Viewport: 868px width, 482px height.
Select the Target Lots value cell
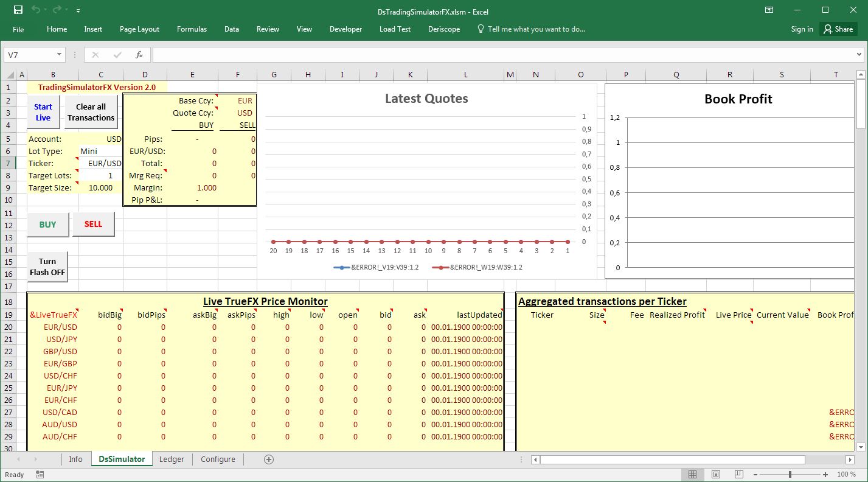coord(100,175)
